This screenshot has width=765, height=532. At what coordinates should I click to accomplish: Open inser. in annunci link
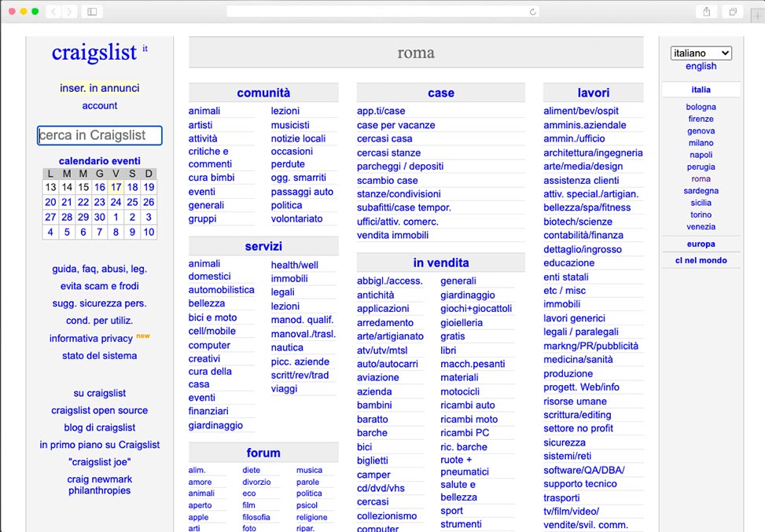point(100,88)
